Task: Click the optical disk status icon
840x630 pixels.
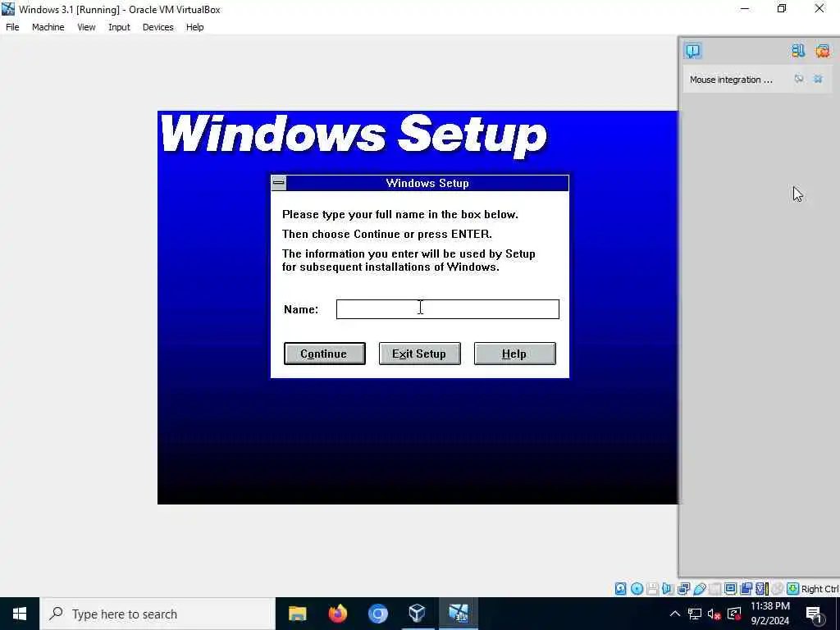Action: tap(637, 589)
